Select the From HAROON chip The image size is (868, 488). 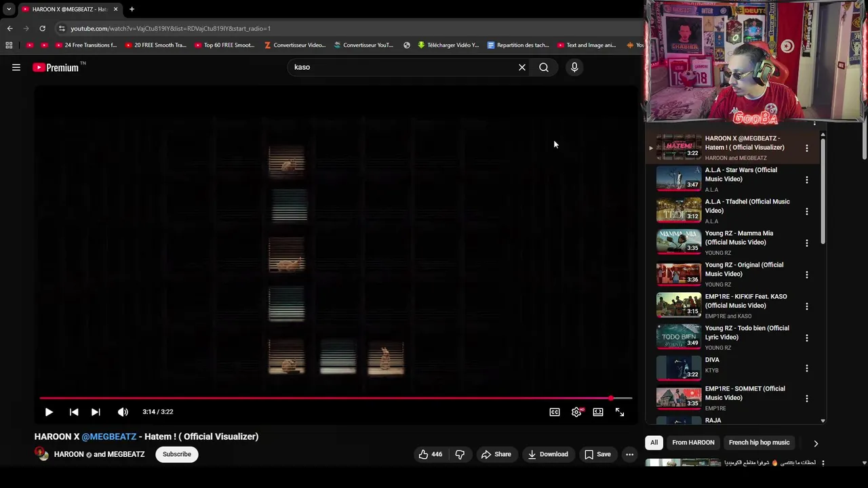pyautogui.click(x=693, y=443)
